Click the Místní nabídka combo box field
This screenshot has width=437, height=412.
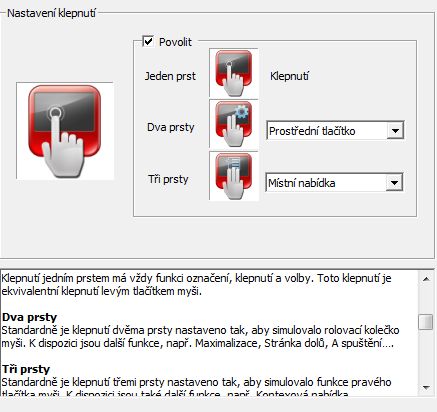334,183
